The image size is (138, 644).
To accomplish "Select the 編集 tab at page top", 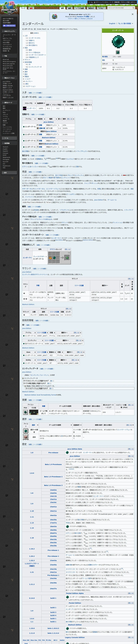I will 70,8.
